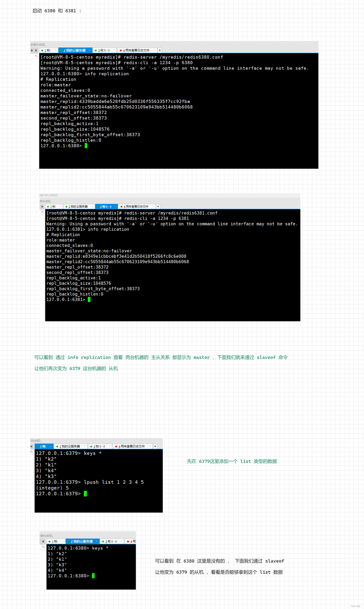Close tab '4 用来查看日志文件' in 6380 terminal
Viewport: 364px width, 609px height.
155,50
